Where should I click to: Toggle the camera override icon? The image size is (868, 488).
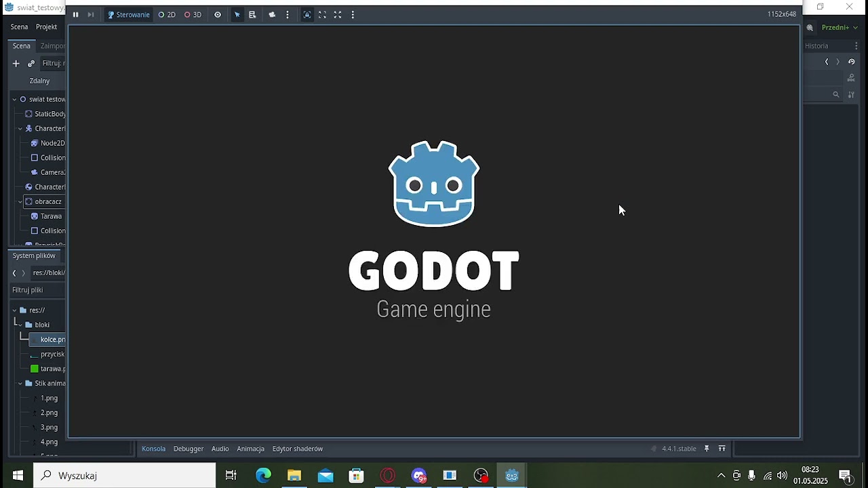pos(273,15)
